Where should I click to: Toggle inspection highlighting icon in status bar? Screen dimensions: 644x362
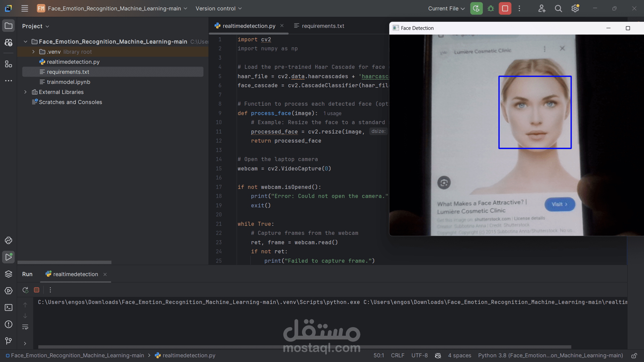pos(438,355)
